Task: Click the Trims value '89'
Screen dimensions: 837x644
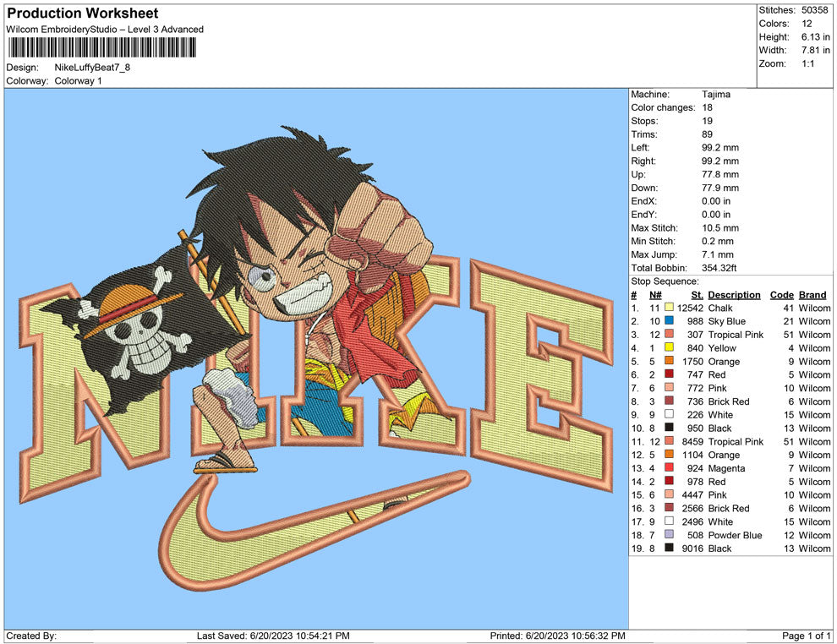Action: click(x=707, y=134)
